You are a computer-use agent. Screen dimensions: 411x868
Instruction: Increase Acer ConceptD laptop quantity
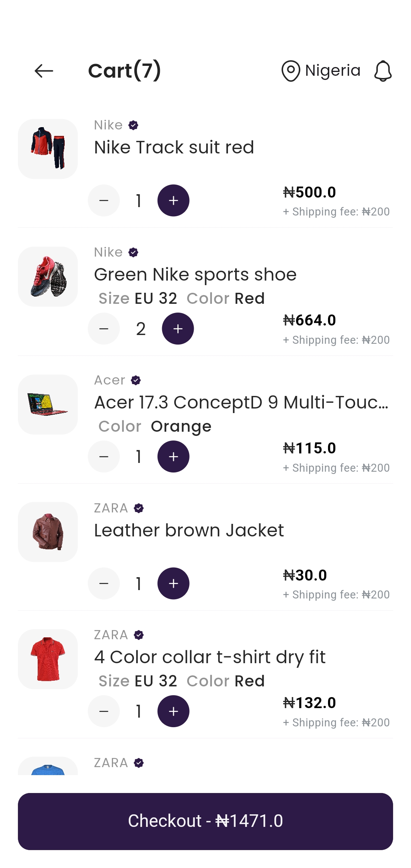[x=174, y=456]
